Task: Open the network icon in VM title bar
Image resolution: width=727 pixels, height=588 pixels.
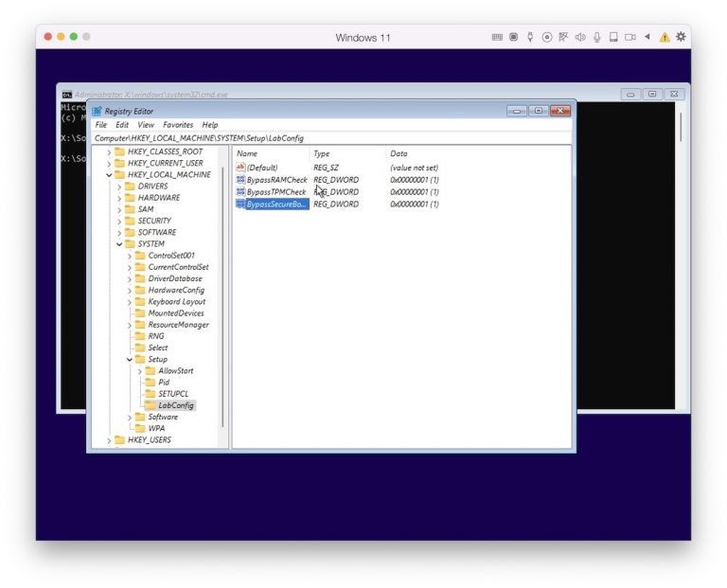Action: click(563, 37)
